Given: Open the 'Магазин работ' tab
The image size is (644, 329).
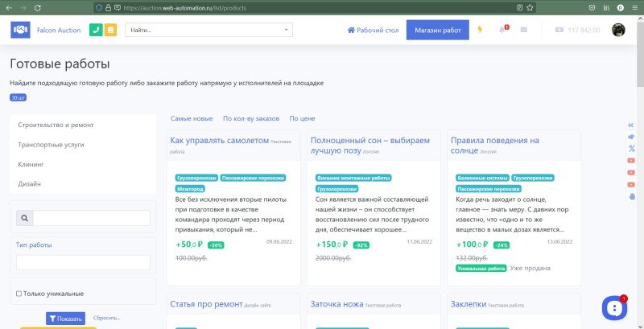Looking at the screenshot, I should point(438,30).
